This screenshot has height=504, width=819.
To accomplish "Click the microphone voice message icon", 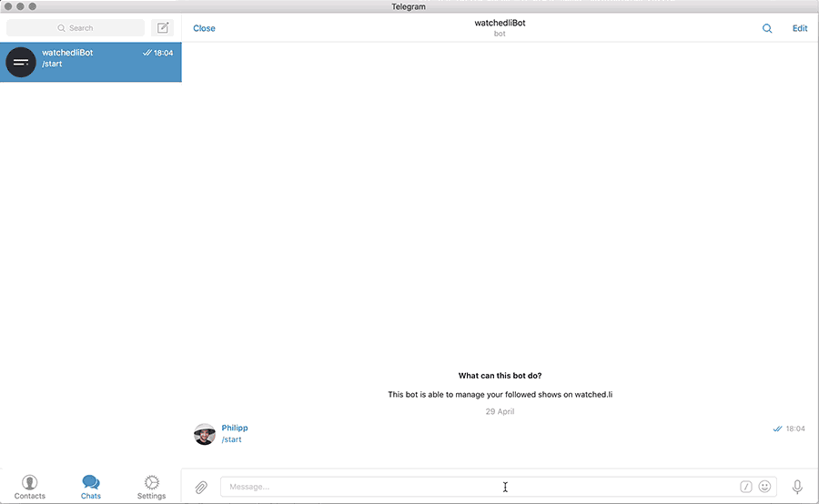I will 797,487.
